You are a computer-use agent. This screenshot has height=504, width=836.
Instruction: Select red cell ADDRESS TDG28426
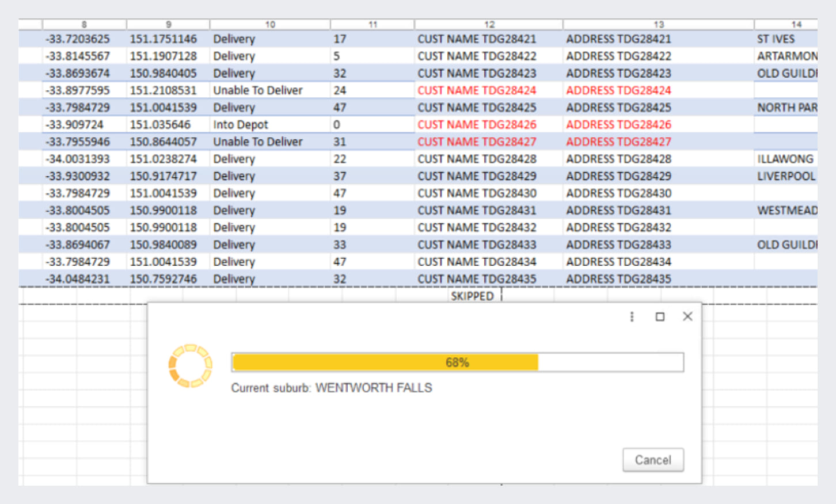pos(618,125)
